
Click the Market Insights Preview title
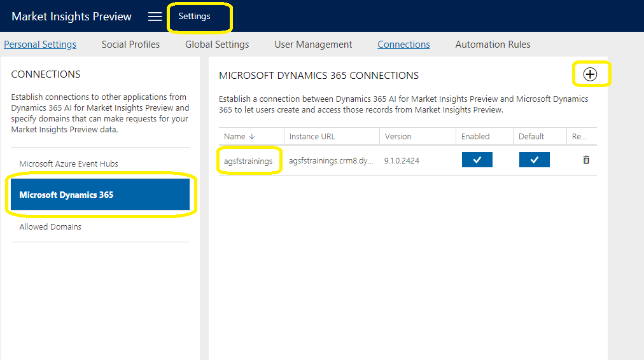pos(71,17)
